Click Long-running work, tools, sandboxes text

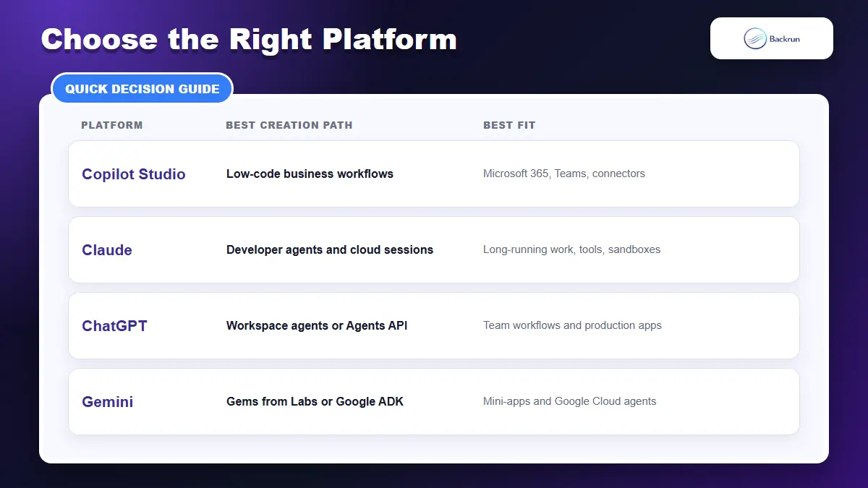(571, 249)
